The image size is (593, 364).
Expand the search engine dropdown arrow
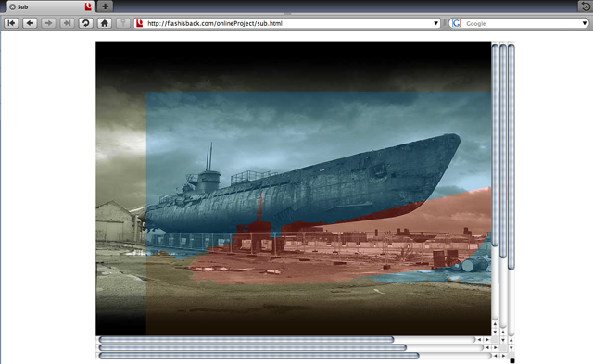pyautogui.click(x=585, y=23)
